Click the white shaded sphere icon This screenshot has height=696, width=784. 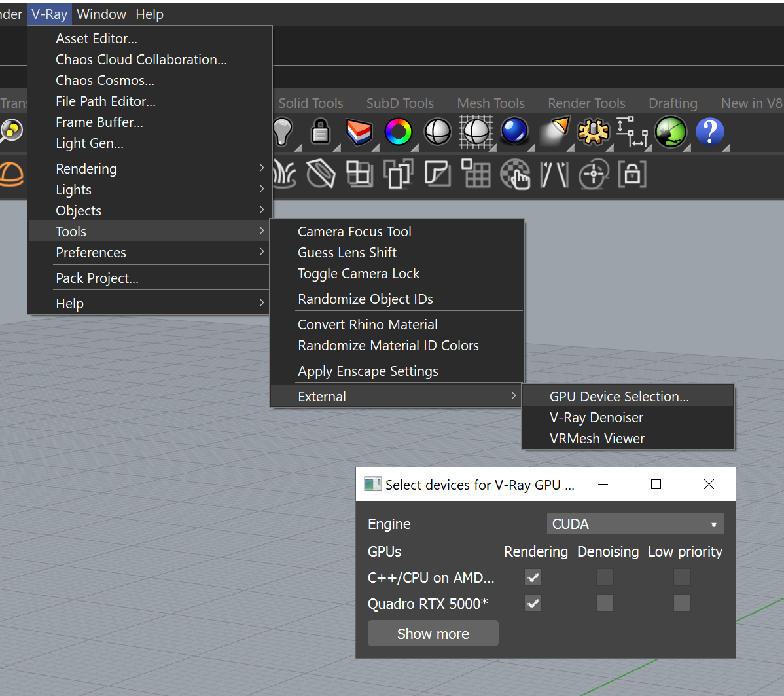(x=438, y=132)
